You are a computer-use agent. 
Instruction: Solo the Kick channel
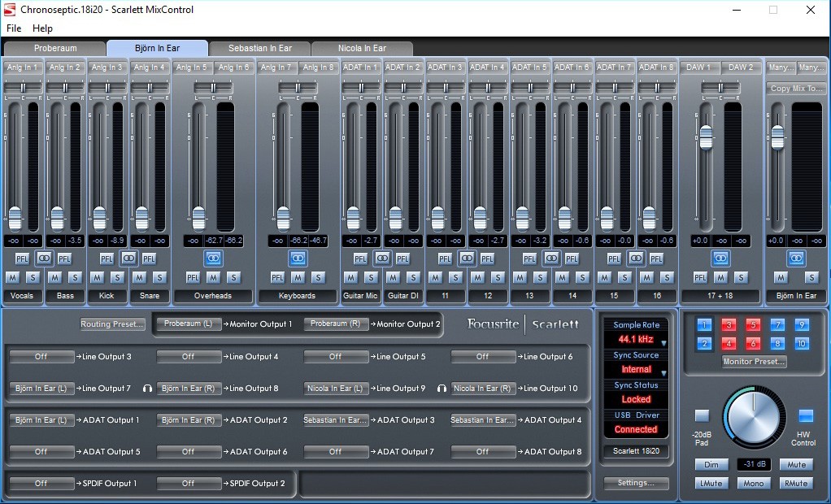point(117,277)
